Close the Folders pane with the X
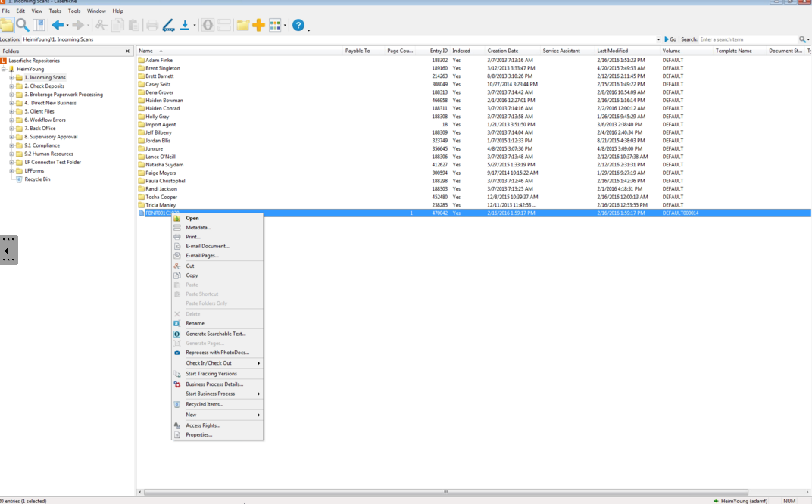The width and height of the screenshot is (812, 504). point(127,51)
